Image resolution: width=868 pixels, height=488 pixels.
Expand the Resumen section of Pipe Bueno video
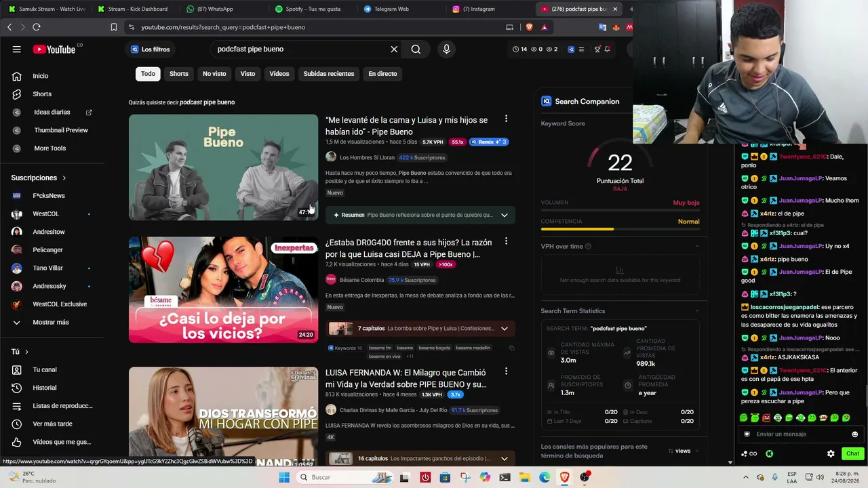504,215
